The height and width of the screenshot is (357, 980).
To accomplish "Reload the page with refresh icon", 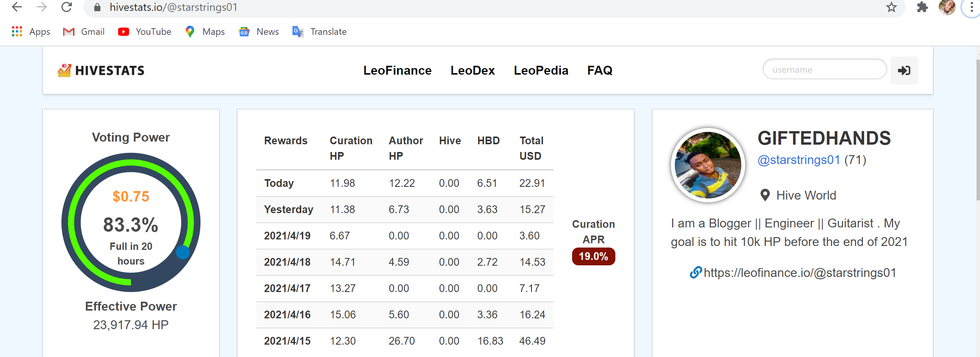I will point(67,7).
